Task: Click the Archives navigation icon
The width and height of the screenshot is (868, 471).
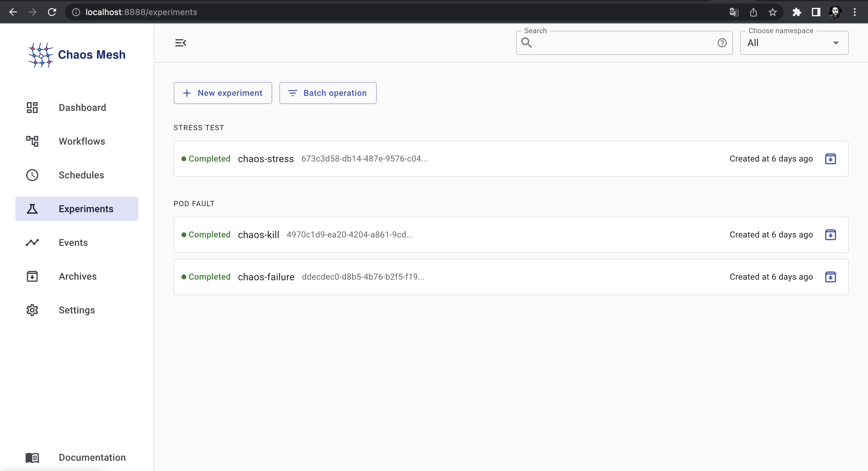Action: (33, 276)
